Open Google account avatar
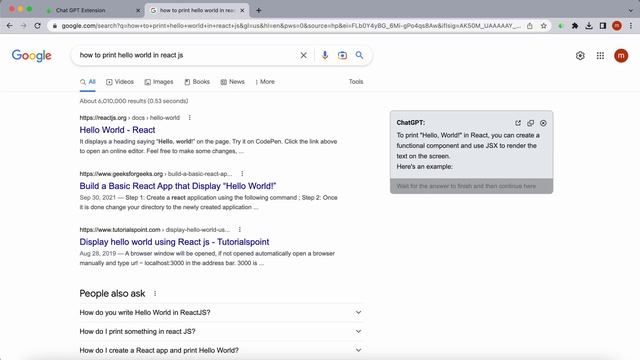Image resolution: width=640 pixels, height=360 pixels. click(621, 56)
